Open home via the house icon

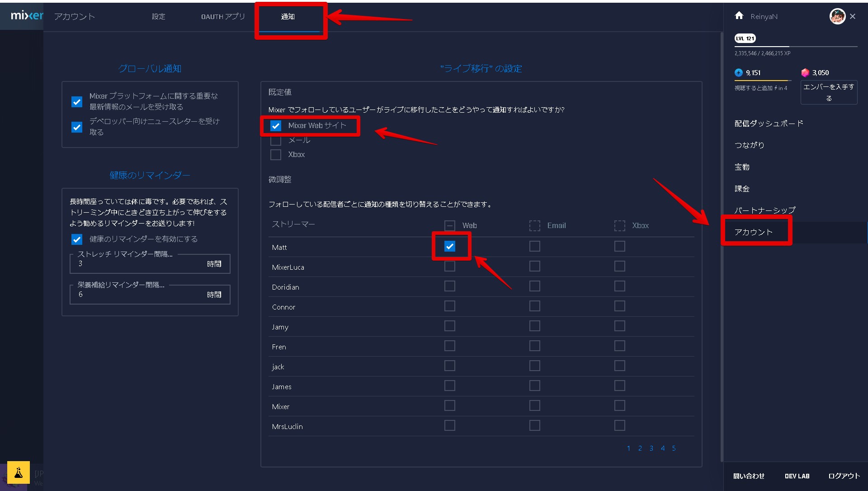(x=739, y=16)
